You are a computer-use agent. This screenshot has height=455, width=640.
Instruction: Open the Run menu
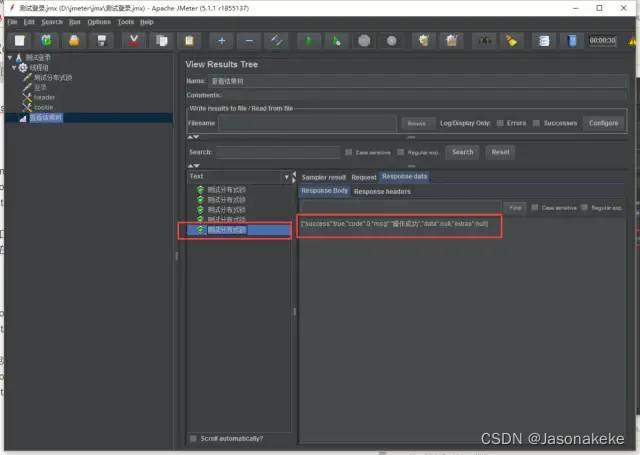(74, 22)
